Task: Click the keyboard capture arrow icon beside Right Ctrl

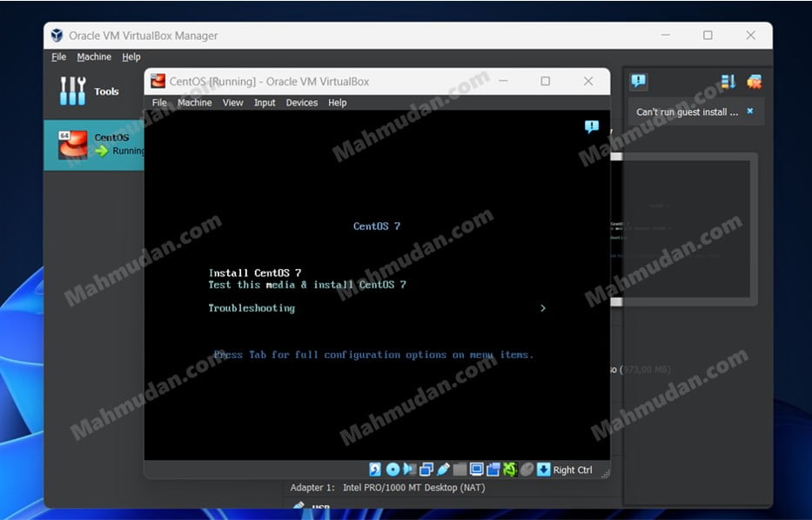Action: (x=543, y=469)
